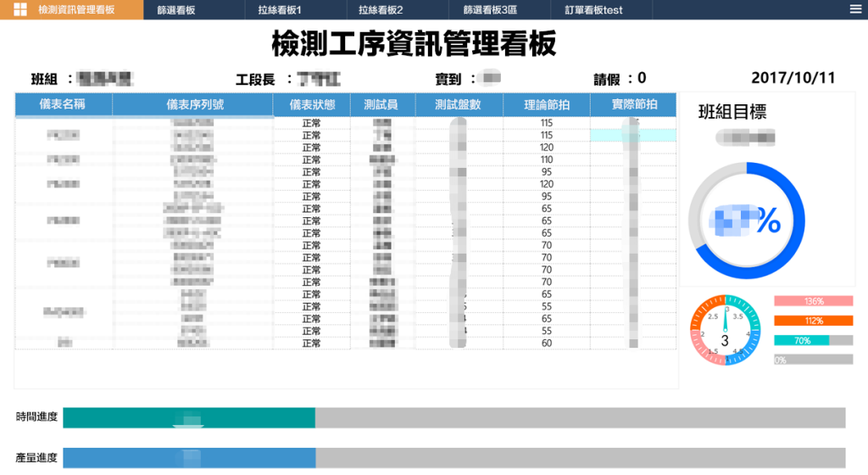868x475 pixels.
Task: Click the 儀表序列號 column header
Action: click(x=192, y=104)
